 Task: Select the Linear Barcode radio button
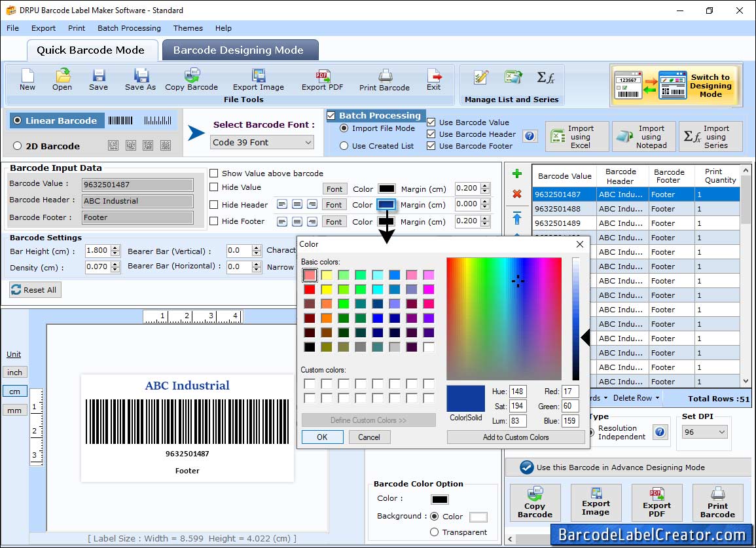coord(18,120)
